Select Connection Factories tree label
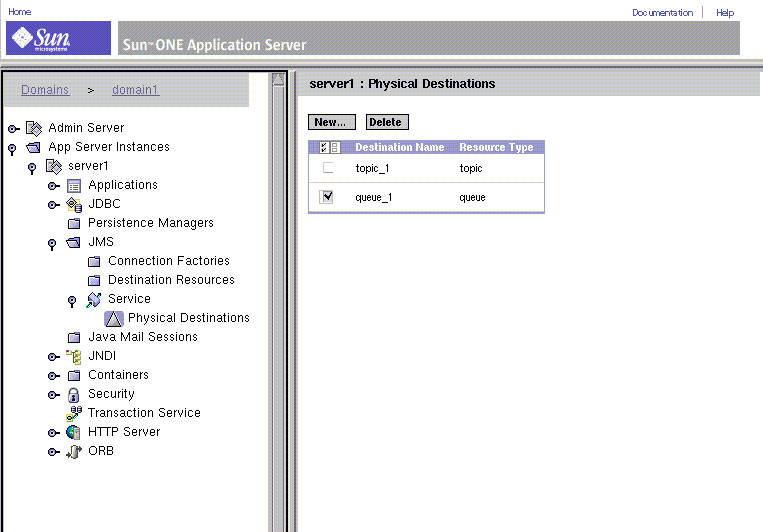763x532 pixels. (169, 261)
